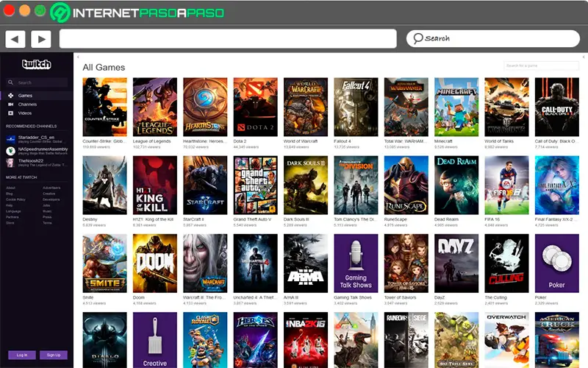Screen dimensions: 588x368
Task: Open the World of Tanks cover
Action: (506, 107)
